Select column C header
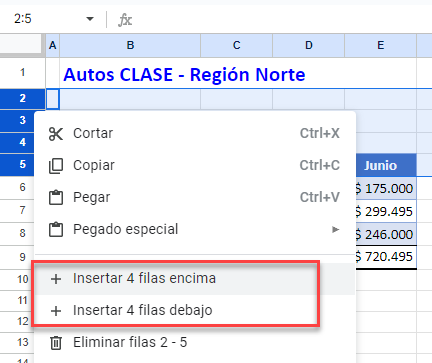The height and width of the screenshot is (363, 432). (237, 45)
